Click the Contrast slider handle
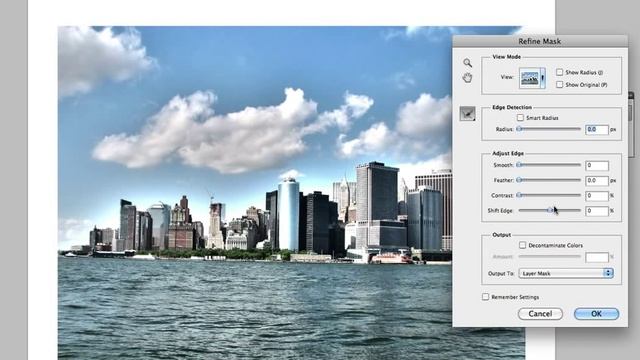This screenshot has width=640, height=360. [x=519, y=195]
